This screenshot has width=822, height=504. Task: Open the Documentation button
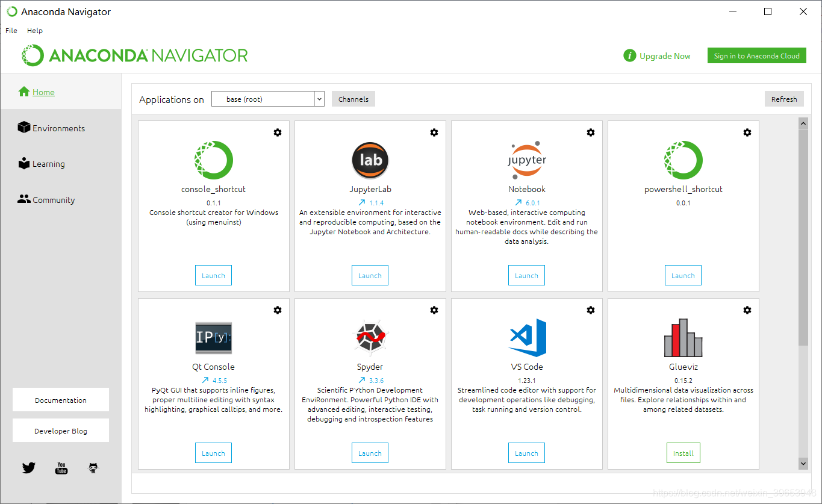(61, 400)
